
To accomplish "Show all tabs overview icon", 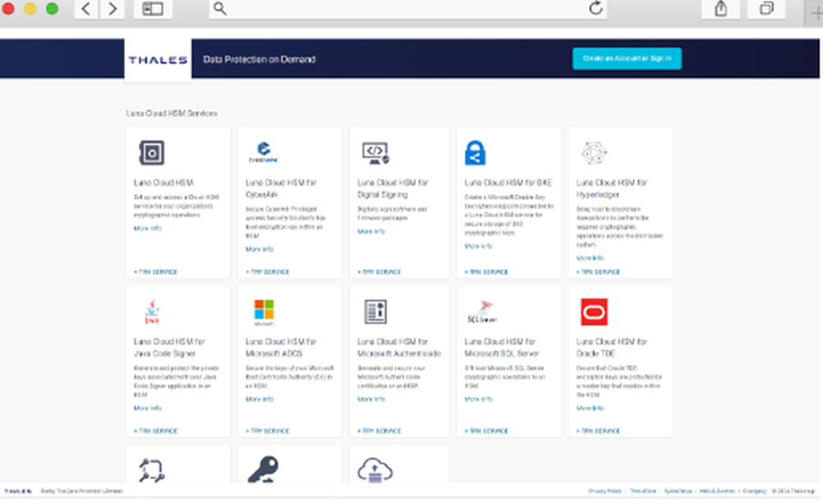I will tap(766, 9).
